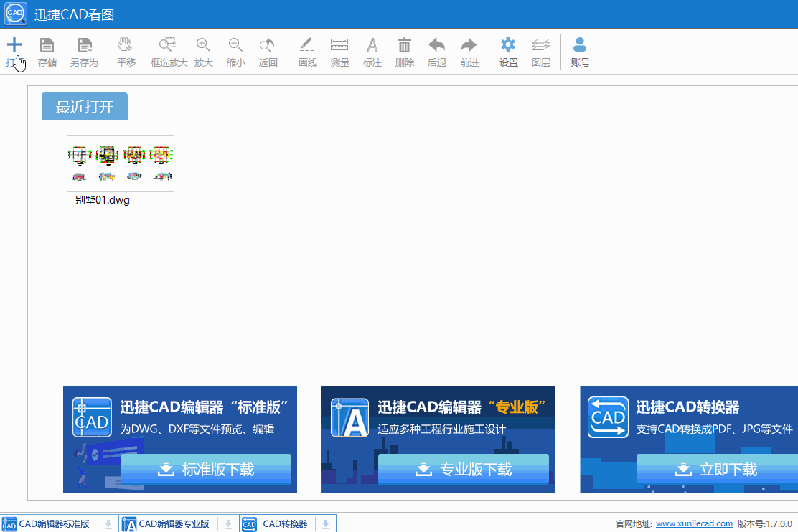
Task: Click the Zoom Out (缩小) magnifier
Action: point(235,44)
